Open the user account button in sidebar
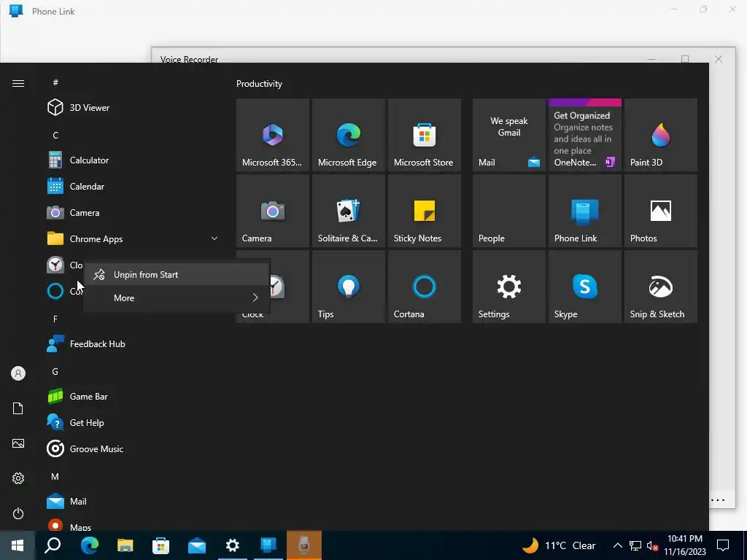This screenshot has height=560, width=747. 18,373
